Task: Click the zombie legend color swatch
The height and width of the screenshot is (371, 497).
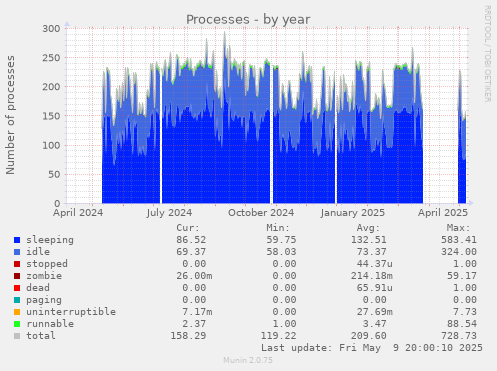Action: 17,276
